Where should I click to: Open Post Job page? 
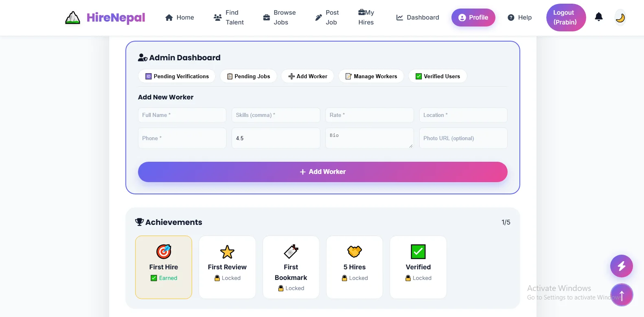pyautogui.click(x=327, y=18)
